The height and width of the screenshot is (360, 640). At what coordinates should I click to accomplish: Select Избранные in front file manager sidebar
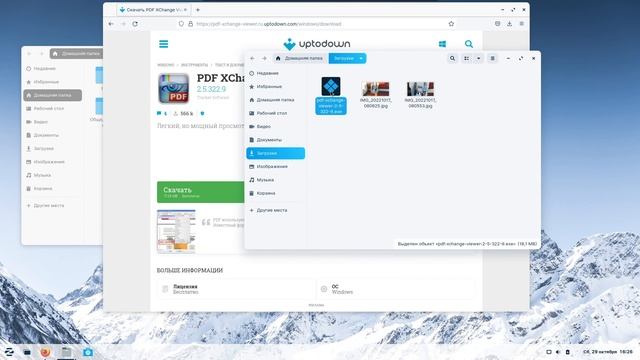276,87
